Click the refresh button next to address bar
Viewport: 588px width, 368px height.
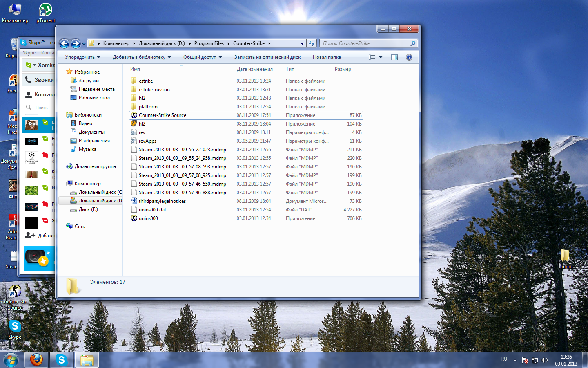click(x=312, y=43)
